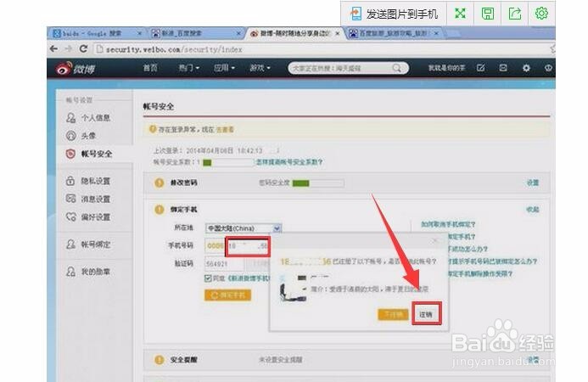
Task: Click the 安全提醒 section title
Action: pos(184,360)
